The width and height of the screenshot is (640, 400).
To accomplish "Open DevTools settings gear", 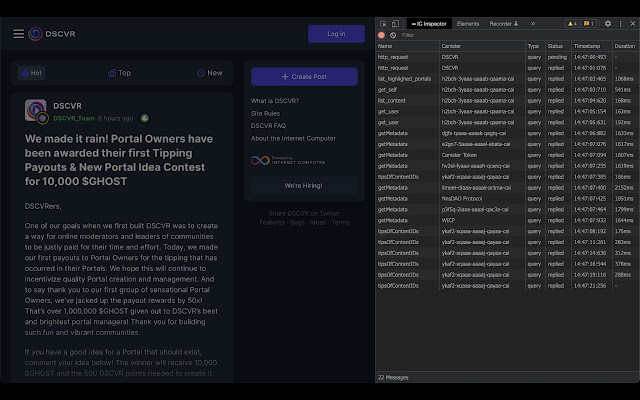I will [608, 24].
